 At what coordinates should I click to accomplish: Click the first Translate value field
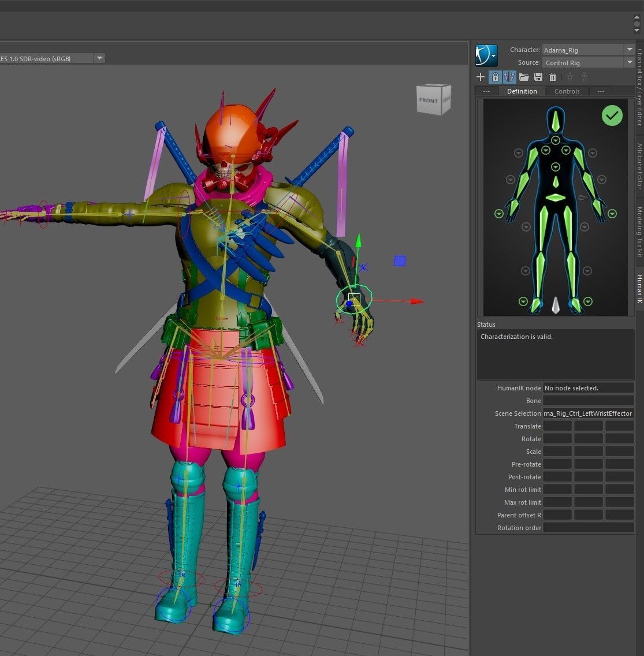point(557,426)
